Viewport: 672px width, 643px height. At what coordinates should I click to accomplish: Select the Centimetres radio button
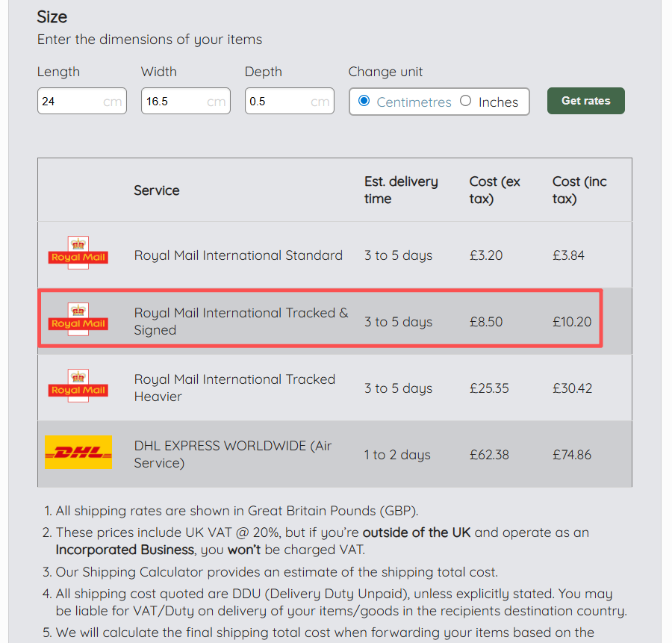pyautogui.click(x=364, y=101)
